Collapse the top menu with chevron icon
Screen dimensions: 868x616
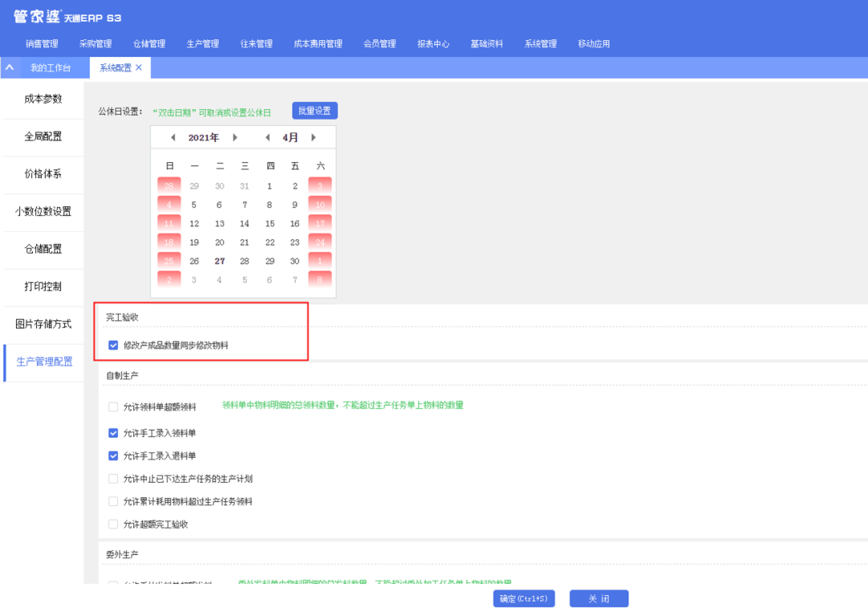[10, 68]
